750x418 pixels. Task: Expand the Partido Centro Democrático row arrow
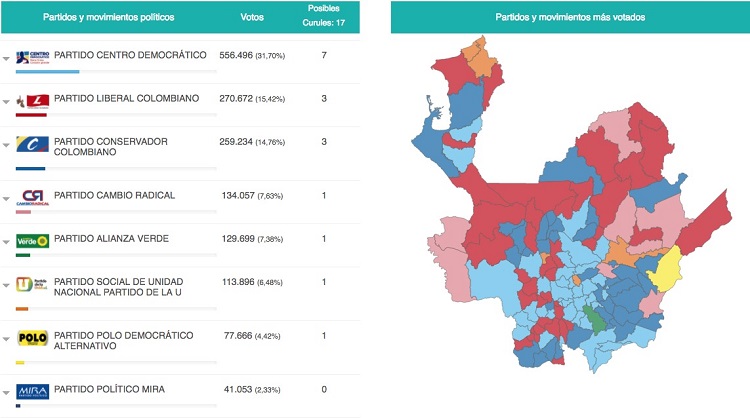click(x=7, y=58)
